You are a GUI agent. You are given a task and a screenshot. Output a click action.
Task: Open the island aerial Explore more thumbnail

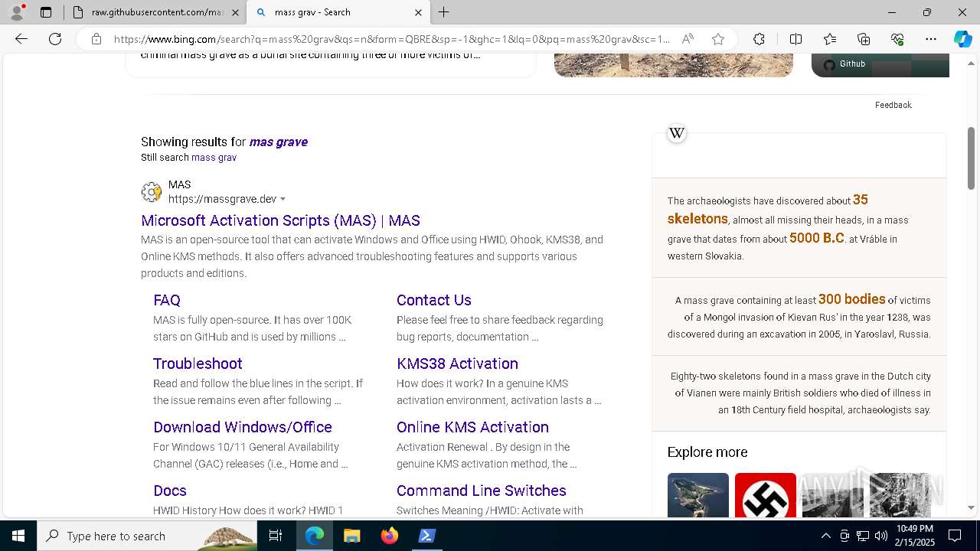click(698, 495)
